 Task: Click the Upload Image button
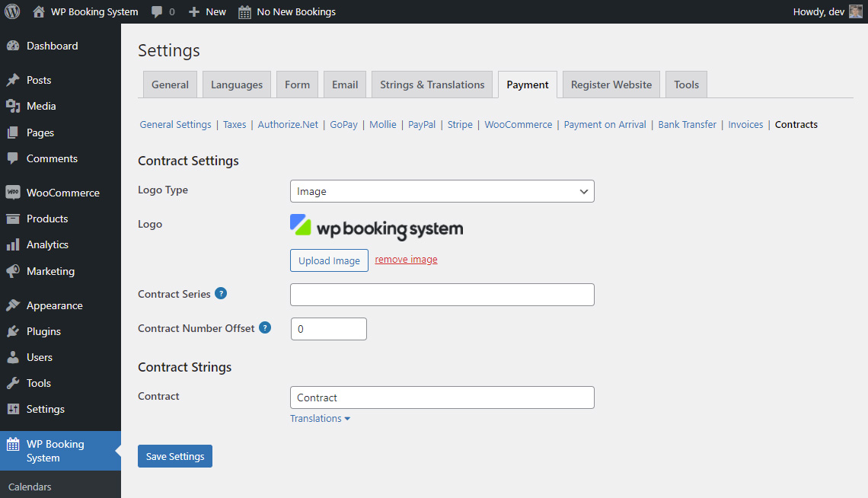click(330, 260)
